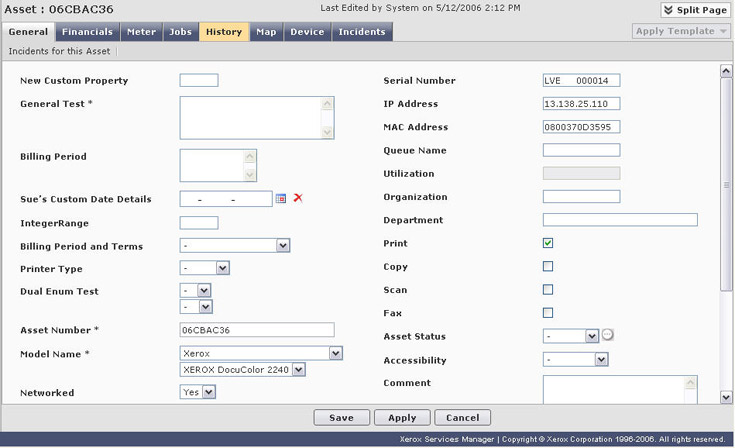Edit the IP Address field
The height and width of the screenshot is (448, 735).
pyautogui.click(x=581, y=104)
